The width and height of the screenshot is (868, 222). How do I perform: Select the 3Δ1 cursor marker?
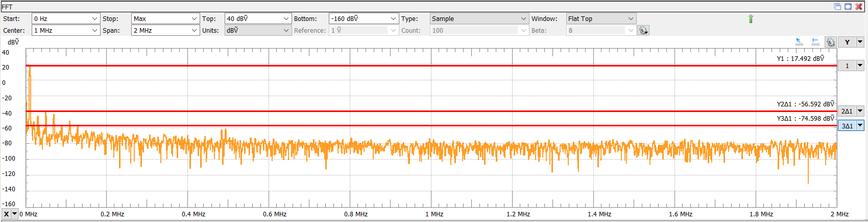click(847, 126)
